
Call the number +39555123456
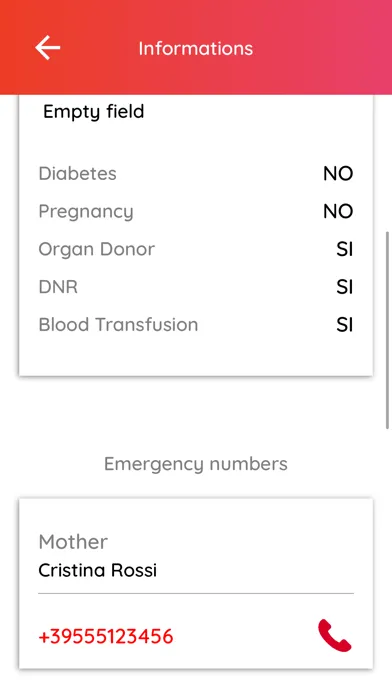106,637
